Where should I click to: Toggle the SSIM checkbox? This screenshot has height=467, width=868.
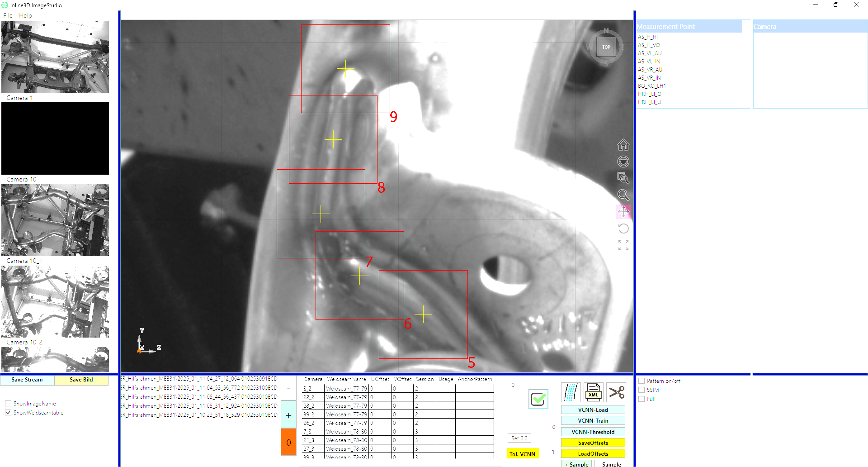tap(642, 390)
